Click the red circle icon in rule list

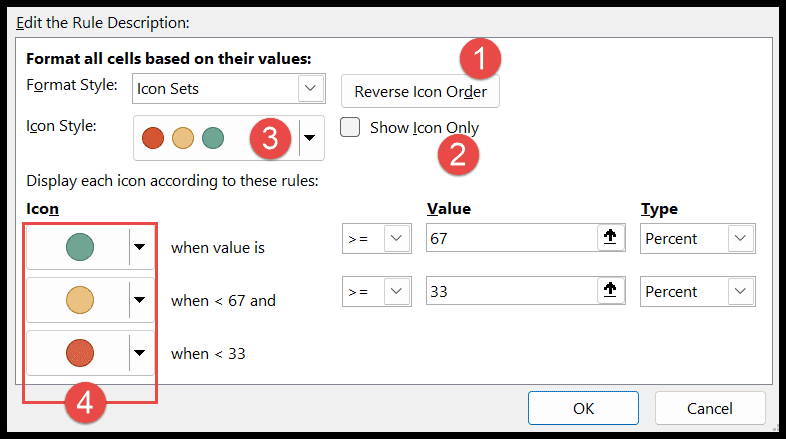[x=80, y=353]
